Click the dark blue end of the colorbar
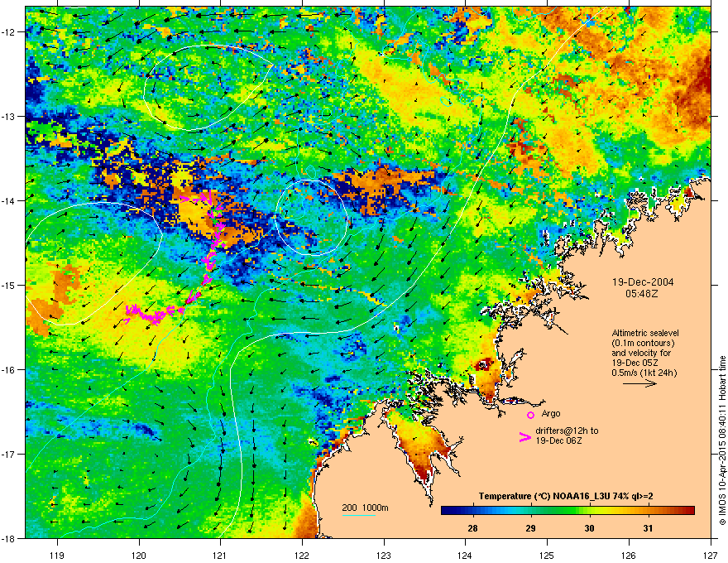 [446, 511]
